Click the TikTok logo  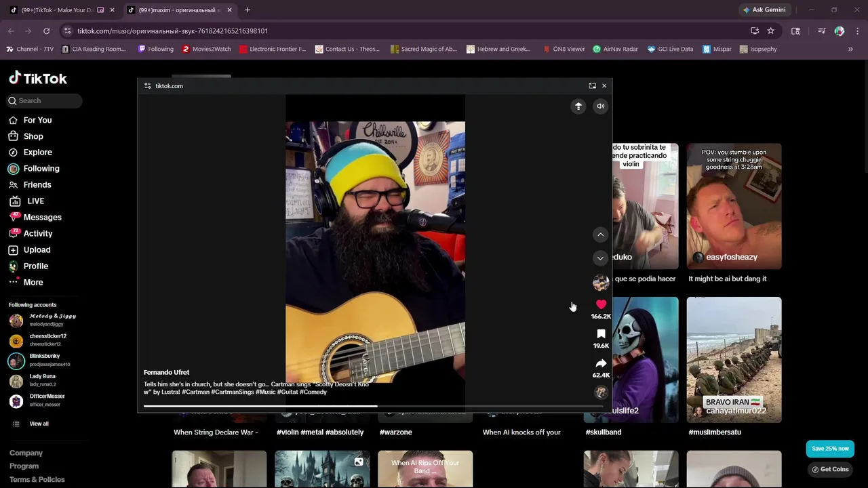point(38,78)
